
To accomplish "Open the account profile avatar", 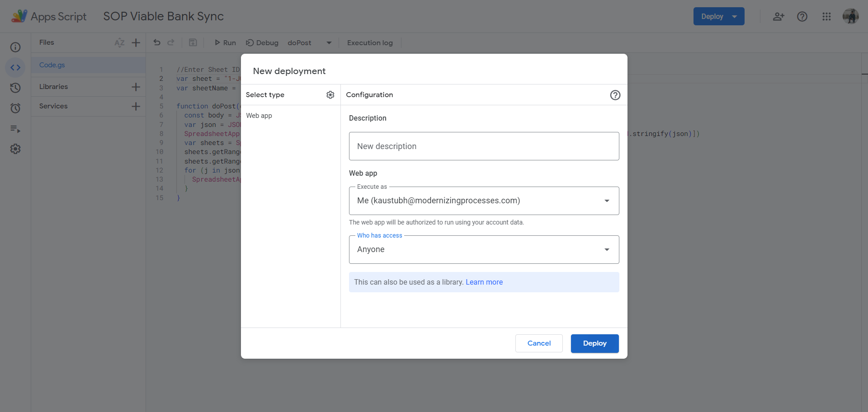I will [x=850, y=16].
